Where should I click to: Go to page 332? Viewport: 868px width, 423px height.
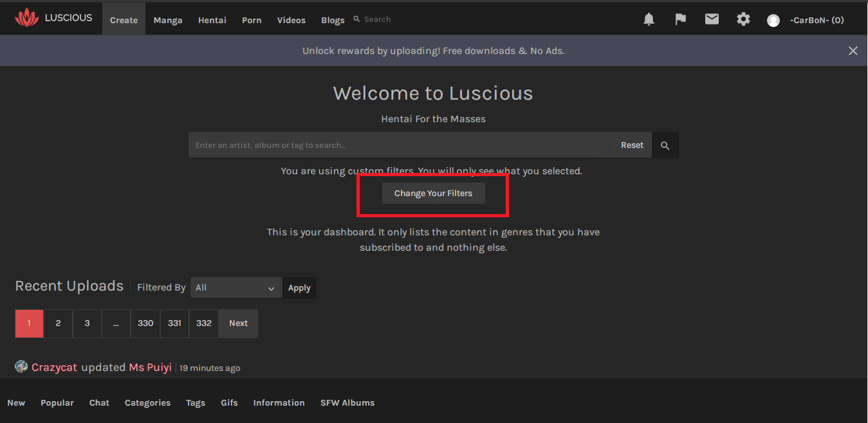coord(204,323)
